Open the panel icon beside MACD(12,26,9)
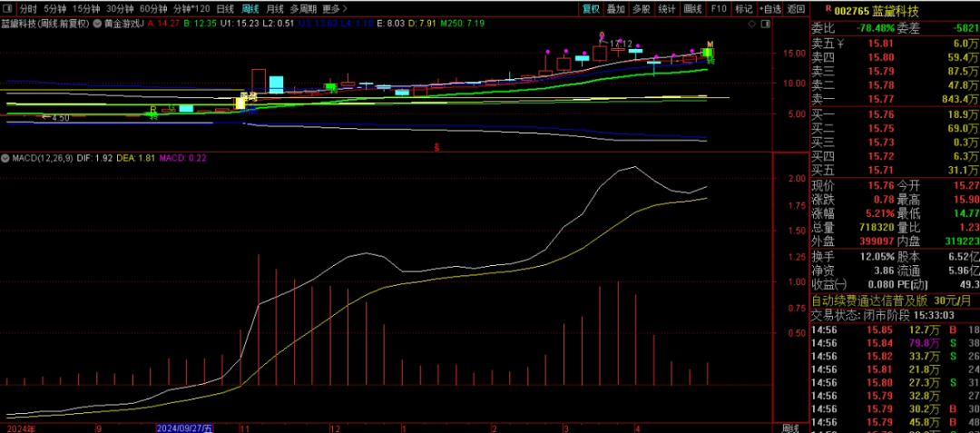 (x=6, y=159)
